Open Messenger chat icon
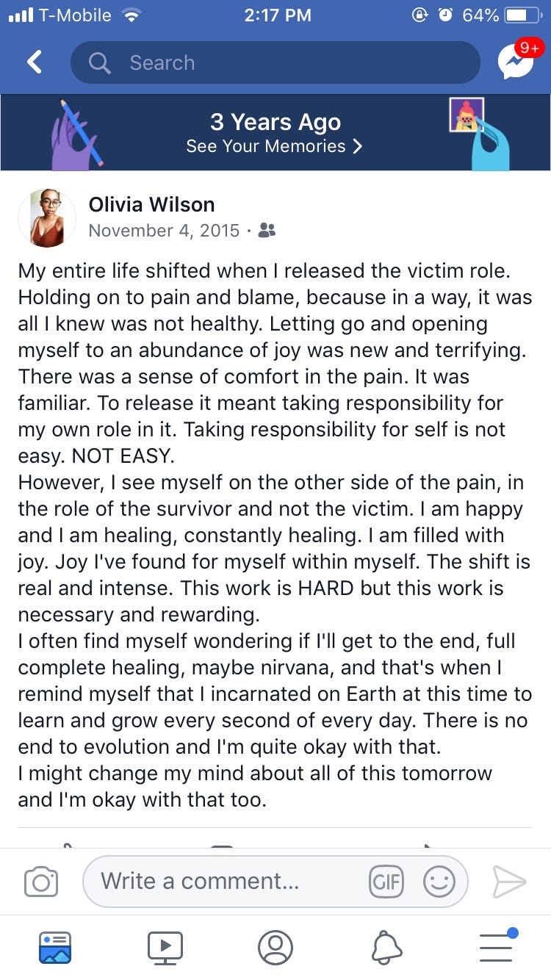 (x=516, y=61)
